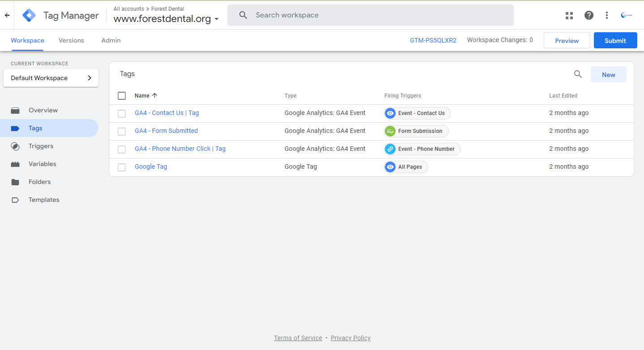Viewport: 644px width, 350px height.
Task: Open the three-dot more options menu
Action: pyautogui.click(x=607, y=15)
